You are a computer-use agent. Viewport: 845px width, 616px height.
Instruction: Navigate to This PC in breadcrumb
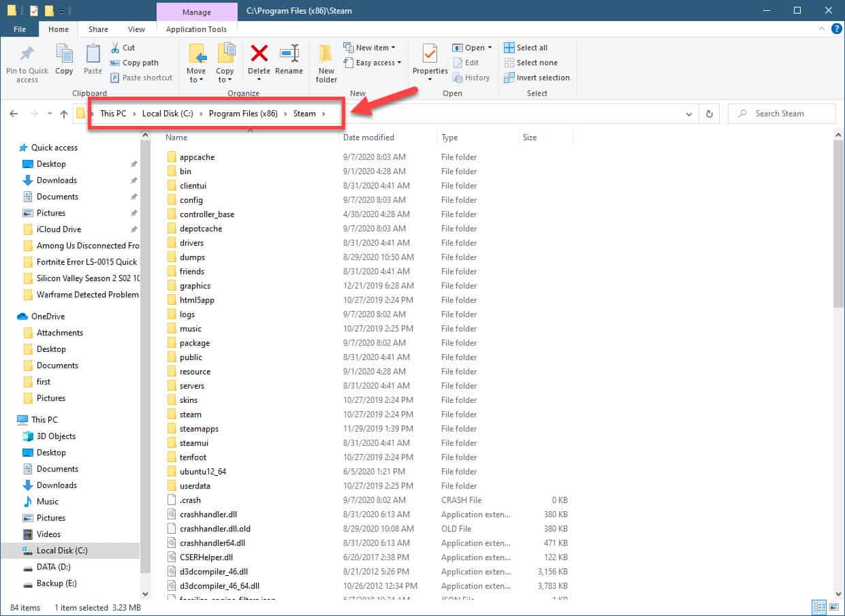point(113,114)
